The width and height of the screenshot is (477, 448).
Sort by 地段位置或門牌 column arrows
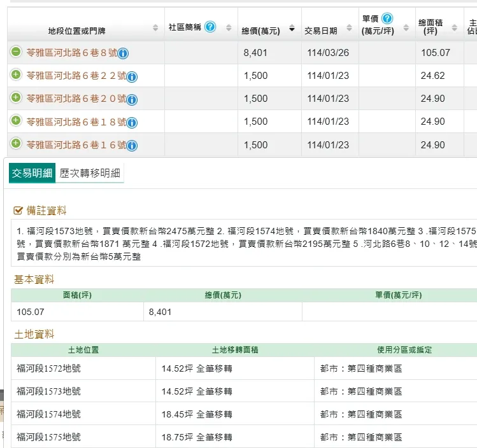coord(155,28)
